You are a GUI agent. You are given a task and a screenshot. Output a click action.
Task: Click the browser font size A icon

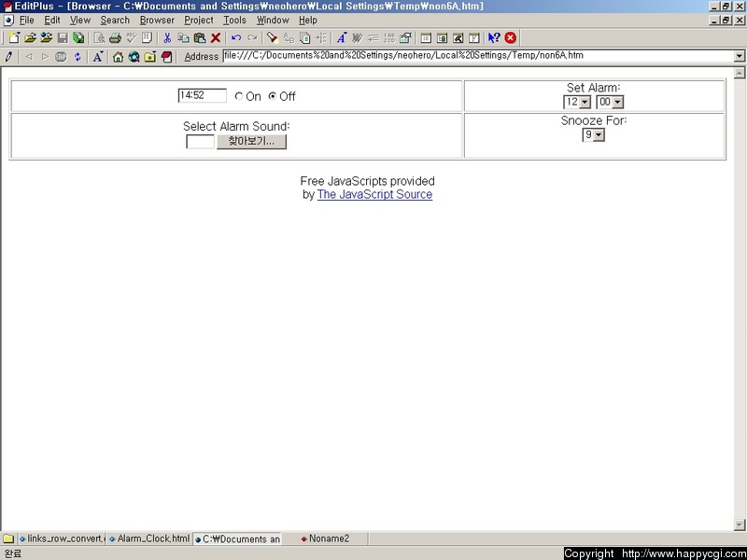coord(98,57)
